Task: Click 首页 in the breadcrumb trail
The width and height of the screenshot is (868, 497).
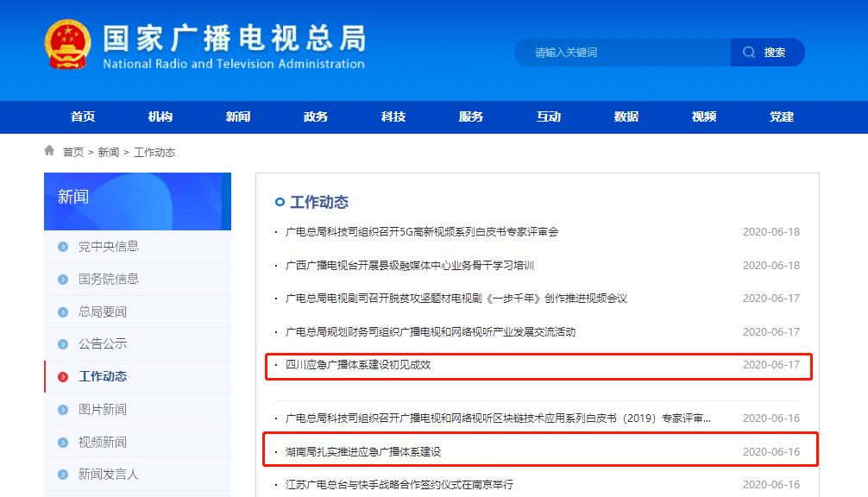Action: point(73,152)
